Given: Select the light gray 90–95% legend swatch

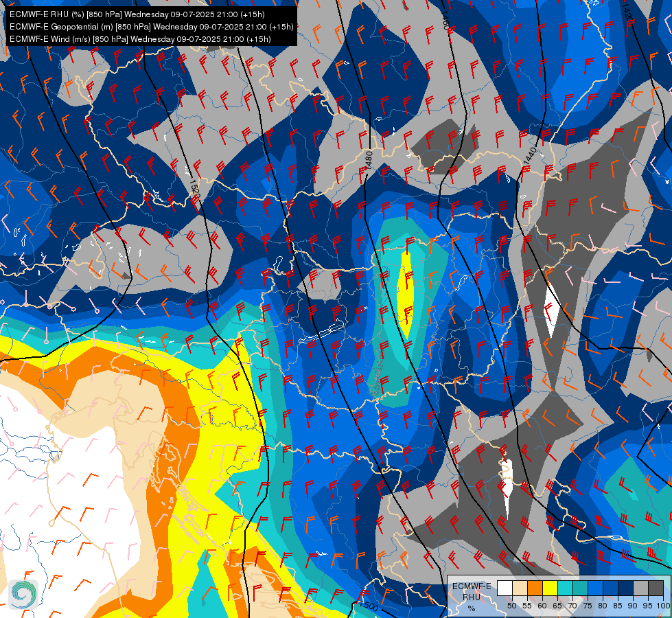Looking at the screenshot, I should click(x=640, y=588).
